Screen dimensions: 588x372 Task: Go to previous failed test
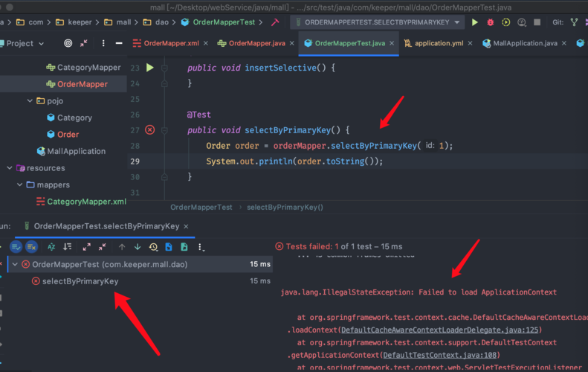point(122,246)
